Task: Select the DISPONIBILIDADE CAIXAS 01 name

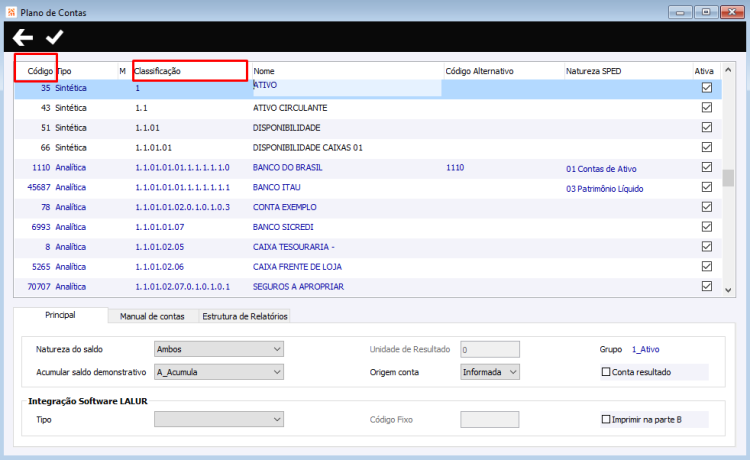Action: [x=308, y=147]
